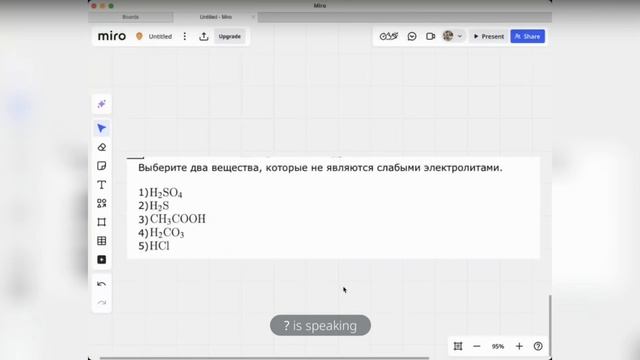Open the more apps plus tool
Image resolution: width=640 pixels, height=360 pixels.
tap(102, 260)
